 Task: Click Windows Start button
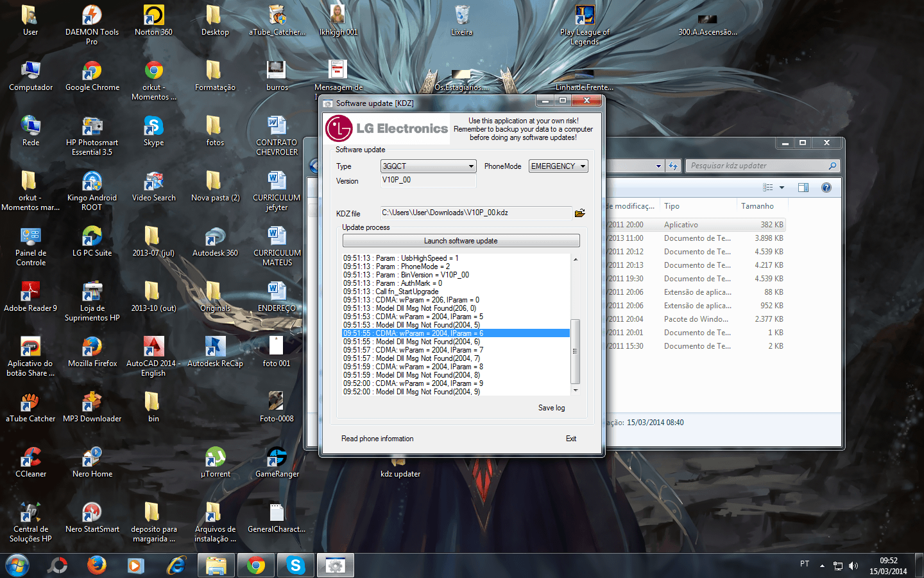(x=17, y=565)
